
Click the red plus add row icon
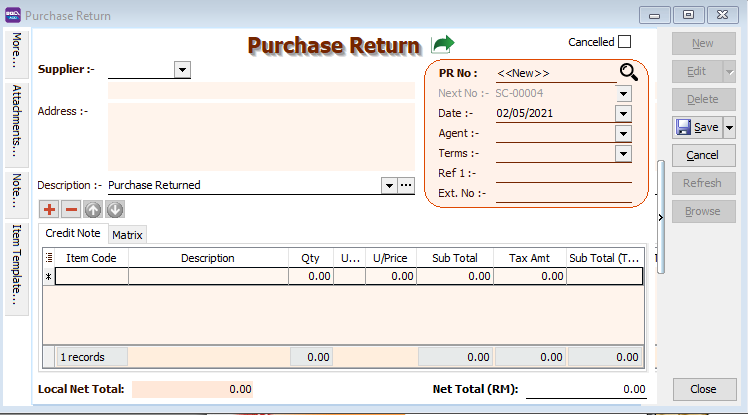tap(49, 210)
